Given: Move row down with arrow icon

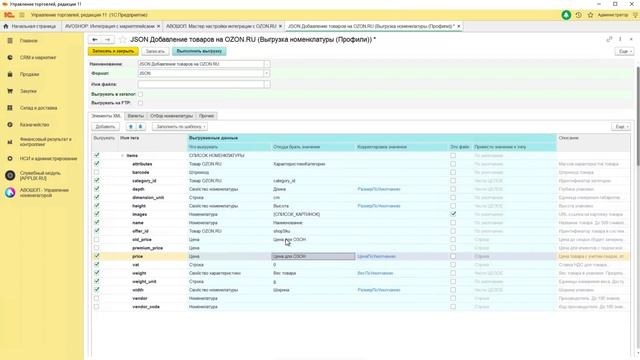Looking at the screenshot, I should coord(140,127).
